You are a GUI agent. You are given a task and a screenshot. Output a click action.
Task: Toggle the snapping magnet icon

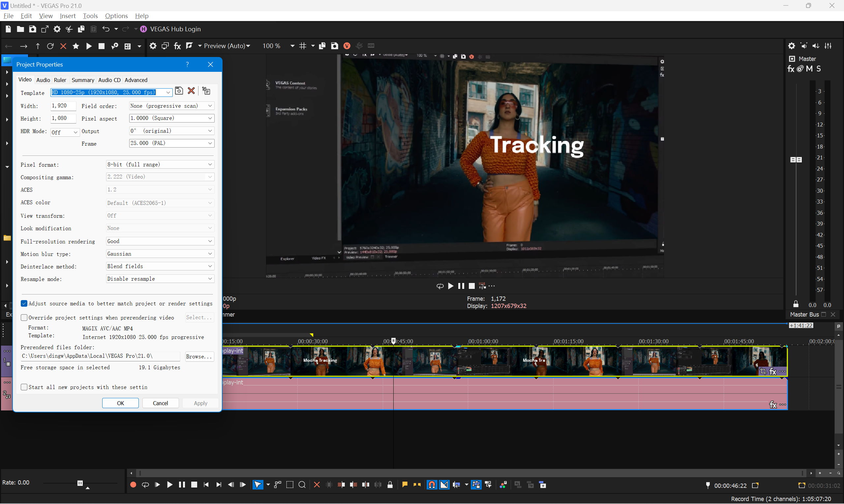tap(432, 485)
